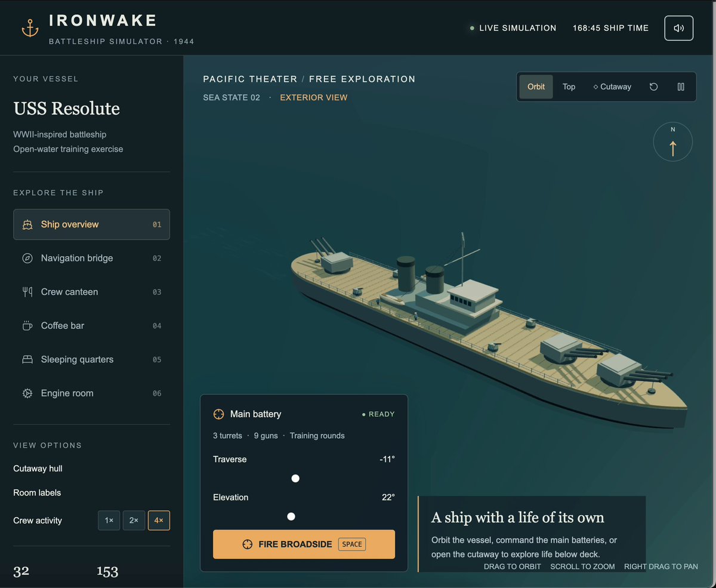Click the Training rounds text
716x588 pixels.
(317, 436)
